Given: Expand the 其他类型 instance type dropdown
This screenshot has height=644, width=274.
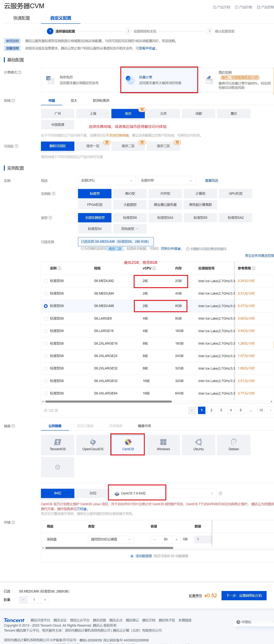Looking at the screenshot, I should pos(130,229).
